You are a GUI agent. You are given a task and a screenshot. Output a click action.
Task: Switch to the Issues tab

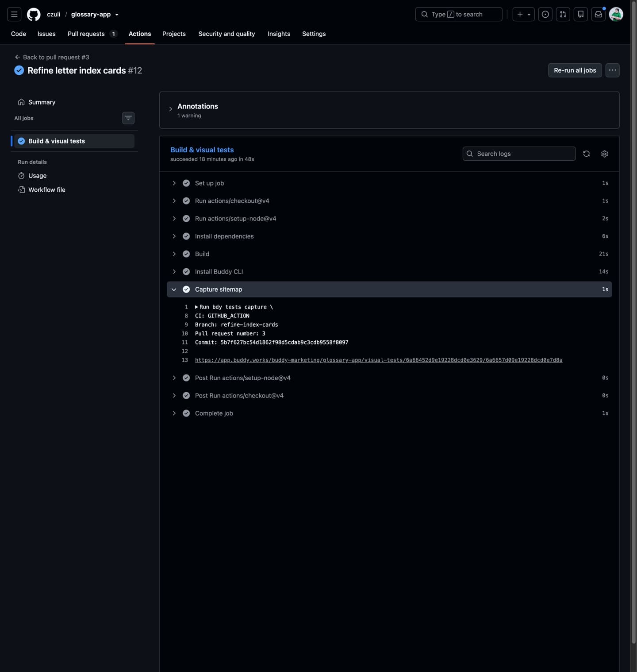tap(46, 34)
